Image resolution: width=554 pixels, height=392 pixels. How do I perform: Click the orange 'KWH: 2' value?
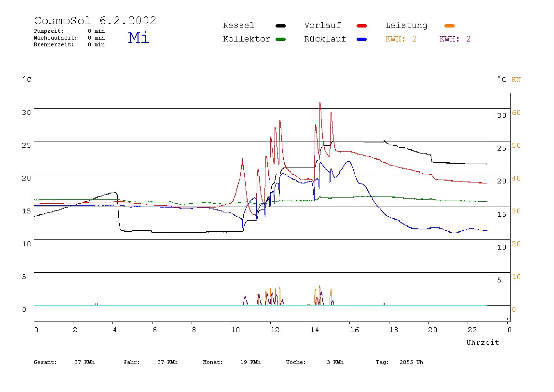coord(401,39)
